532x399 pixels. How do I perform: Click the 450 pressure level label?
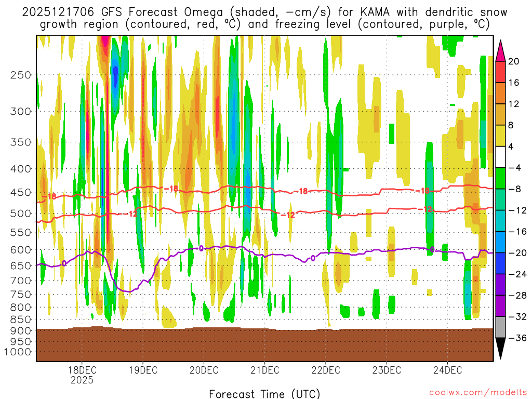click(21, 192)
